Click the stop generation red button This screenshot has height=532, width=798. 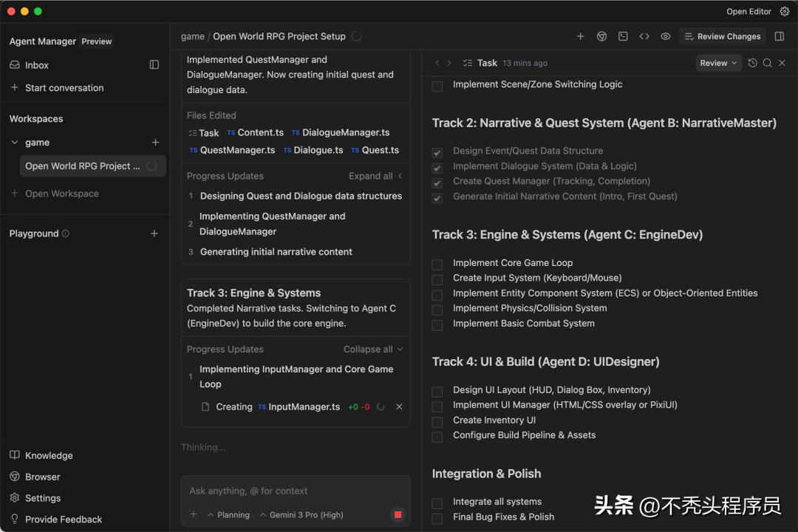pos(398,514)
